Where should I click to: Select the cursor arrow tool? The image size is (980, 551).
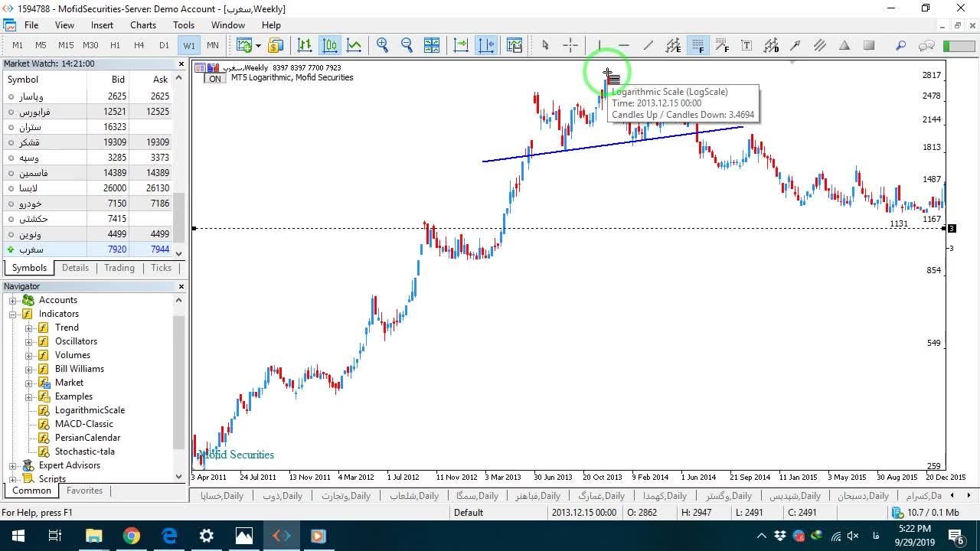click(x=545, y=45)
